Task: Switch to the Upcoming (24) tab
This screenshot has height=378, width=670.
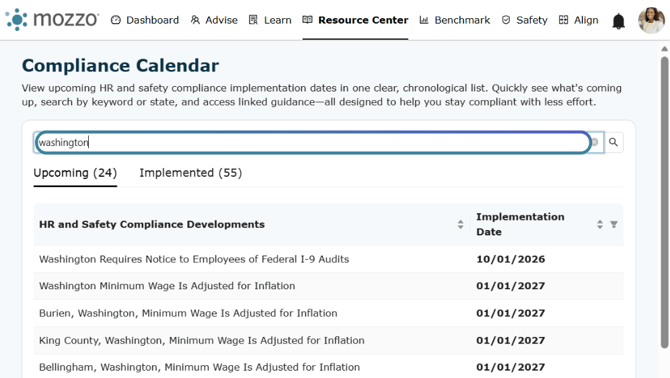Action: [x=75, y=173]
